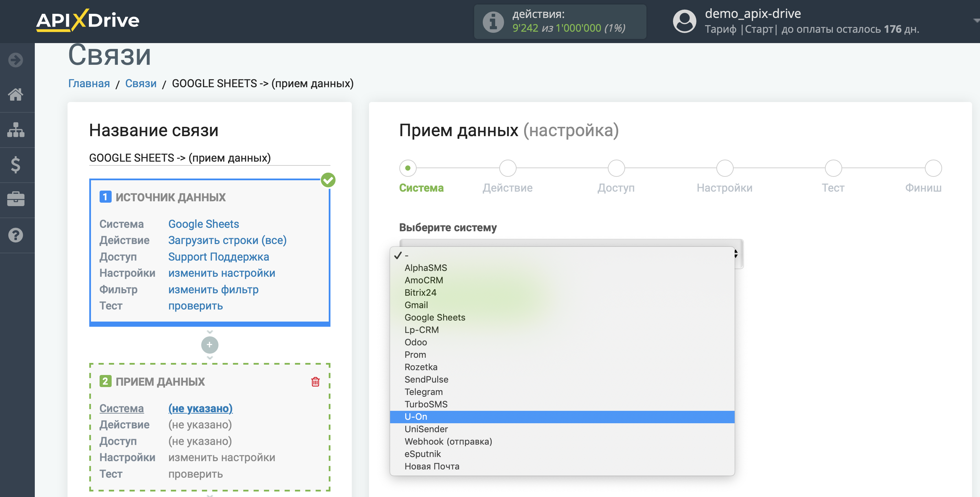Go to Настройки wizard step circle

[724, 168]
